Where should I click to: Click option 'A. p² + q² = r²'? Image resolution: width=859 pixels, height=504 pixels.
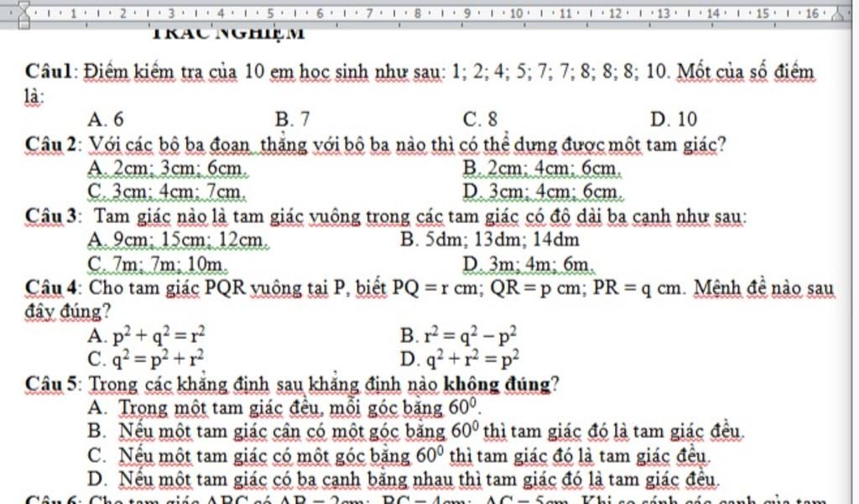tap(147, 334)
